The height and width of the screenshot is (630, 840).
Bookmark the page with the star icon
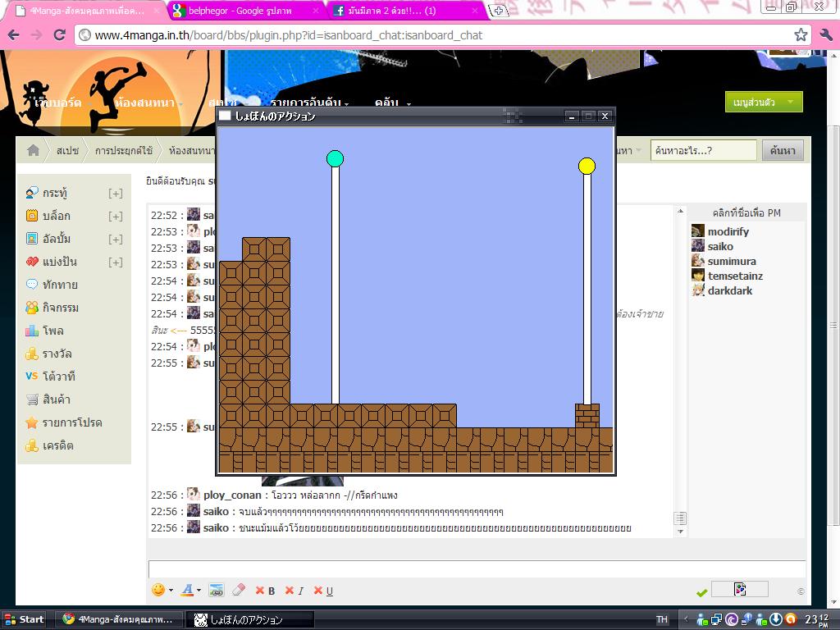pos(801,35)
